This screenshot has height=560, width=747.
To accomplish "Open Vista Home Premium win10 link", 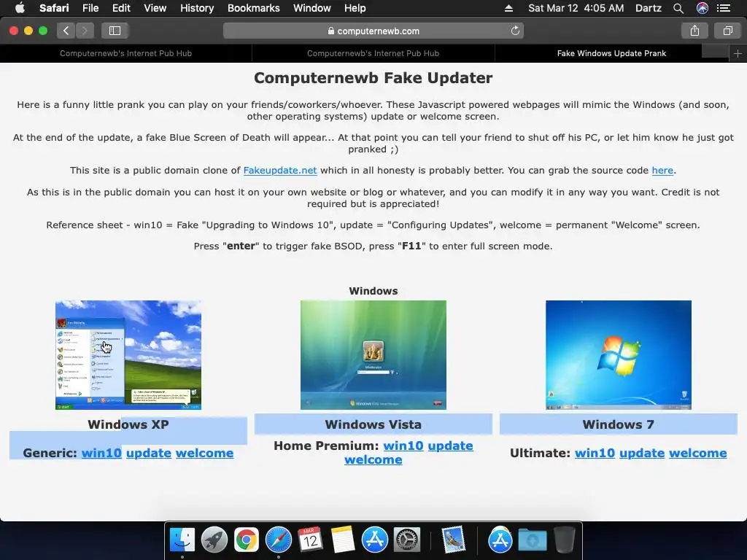I will pyautogui.click(x=403, y=446).
